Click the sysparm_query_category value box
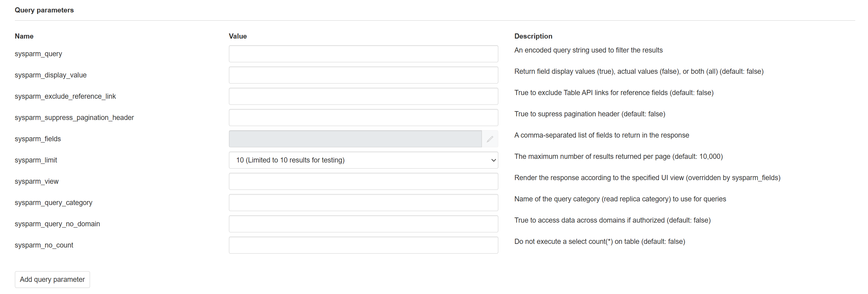 363,203
